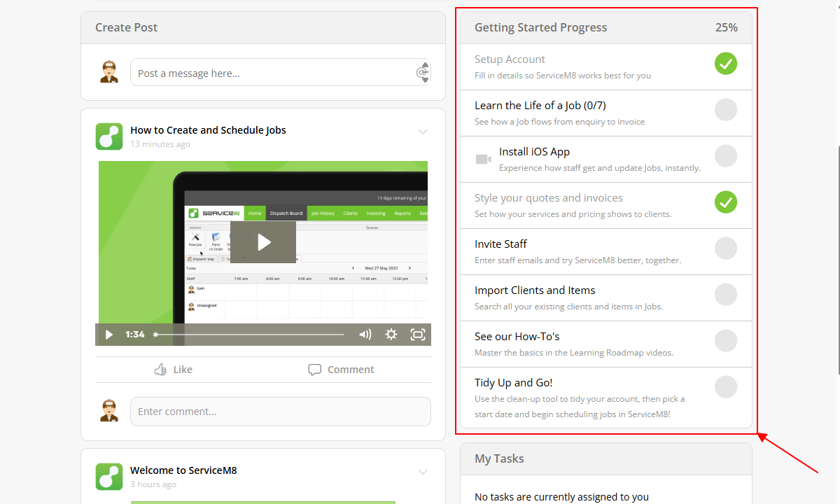Click the Welcome to ServiceM8 post title
Screen dimensions: 840x504
click(183, 470)
